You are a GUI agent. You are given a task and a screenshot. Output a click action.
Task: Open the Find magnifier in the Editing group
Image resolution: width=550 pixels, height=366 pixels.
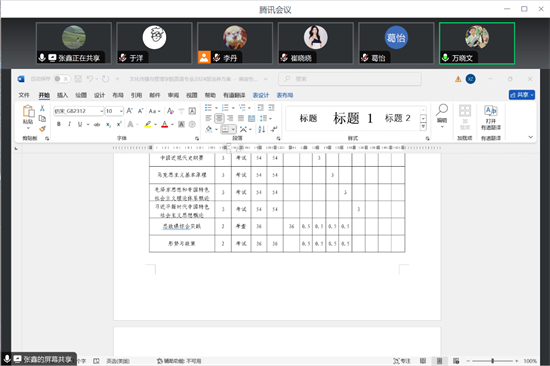[442, 111]
